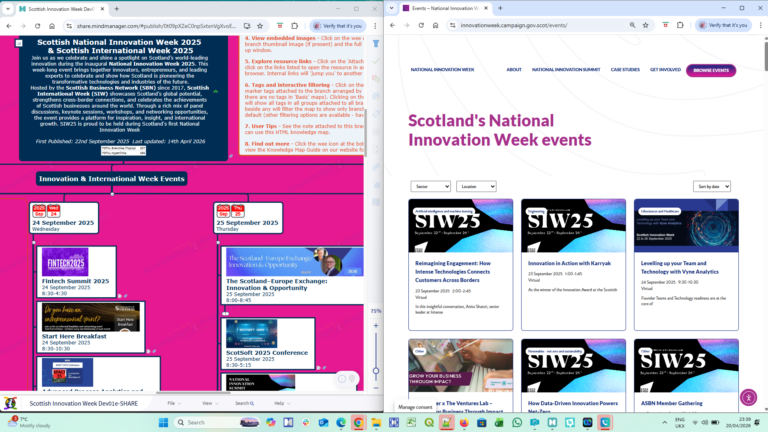The width and height of the screenshot is (768, 432).
Task: Open extensions puzzle icon in left browser
Action: (294, 26)
